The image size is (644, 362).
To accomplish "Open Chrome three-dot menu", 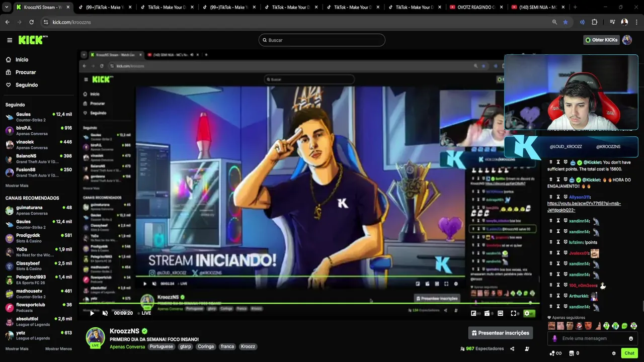I will [x=637, y=22].
